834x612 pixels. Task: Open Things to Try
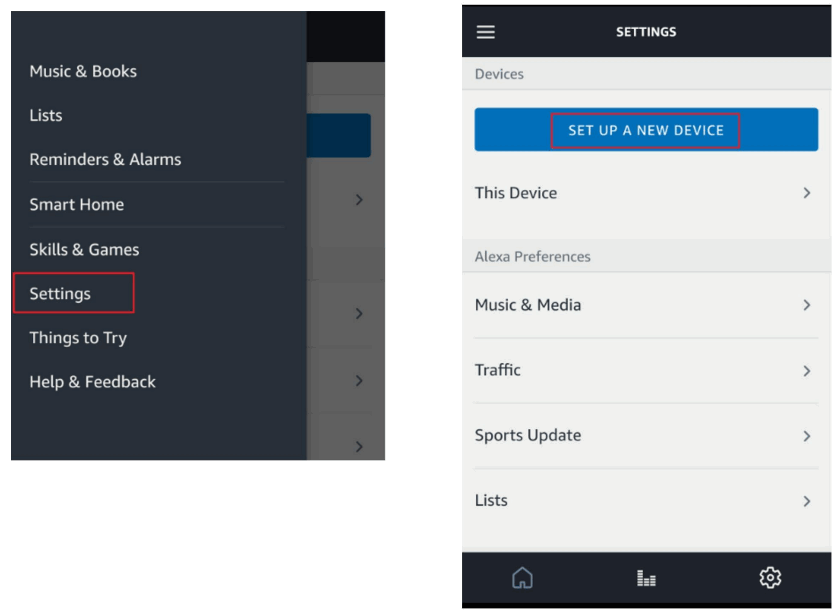click(77, 338)
